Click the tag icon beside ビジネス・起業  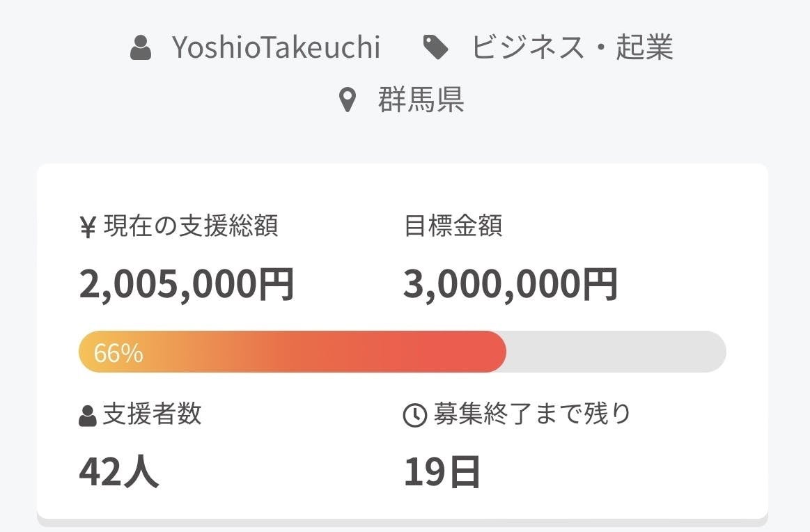click(436, 48)
